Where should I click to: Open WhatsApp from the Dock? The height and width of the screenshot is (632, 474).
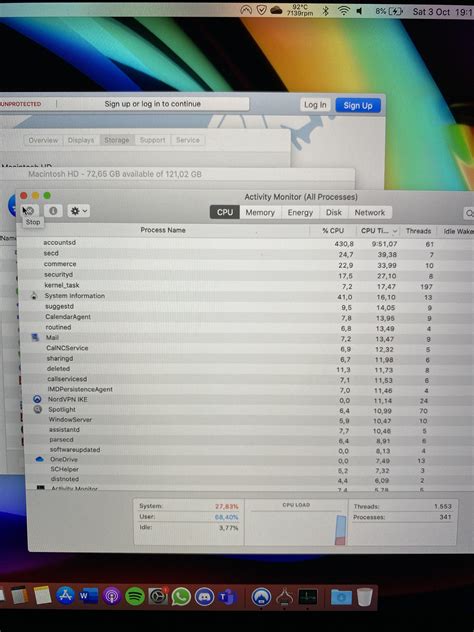181,597
